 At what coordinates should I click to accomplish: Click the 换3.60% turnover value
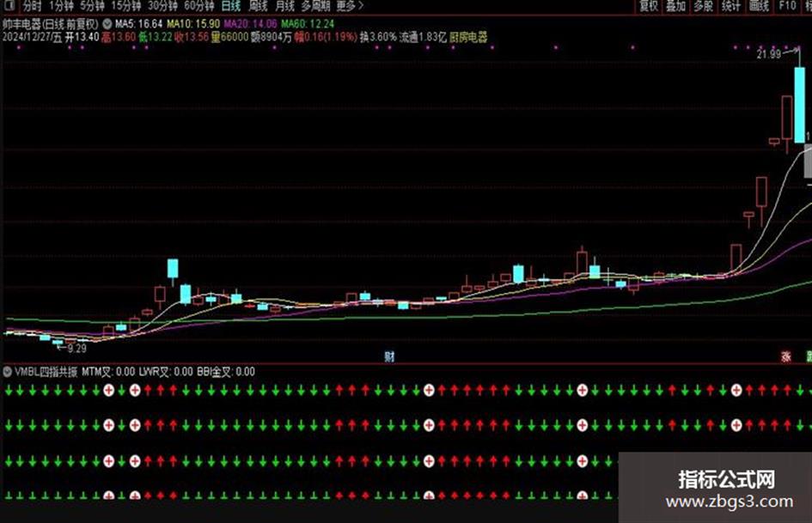[x=378, y=37]
